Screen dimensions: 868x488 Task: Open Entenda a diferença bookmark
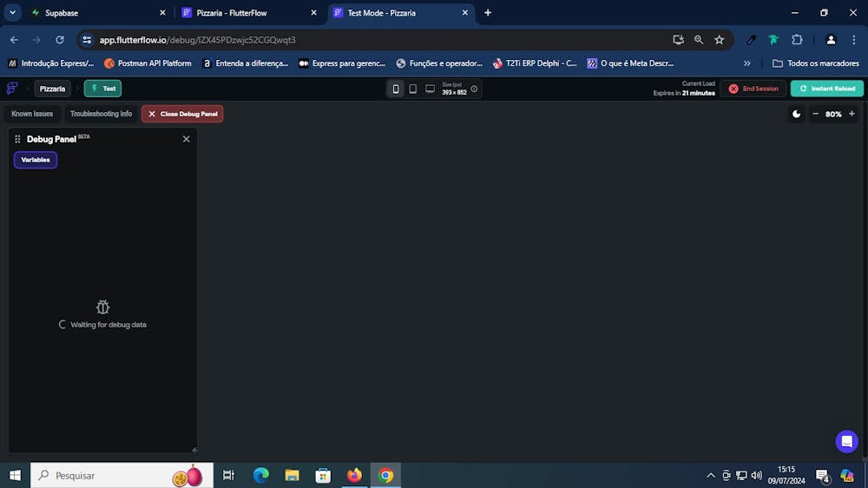246,63
